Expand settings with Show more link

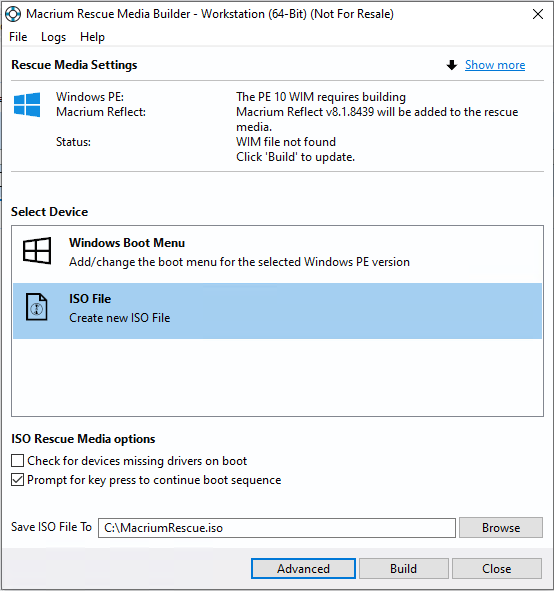(494, 65)
